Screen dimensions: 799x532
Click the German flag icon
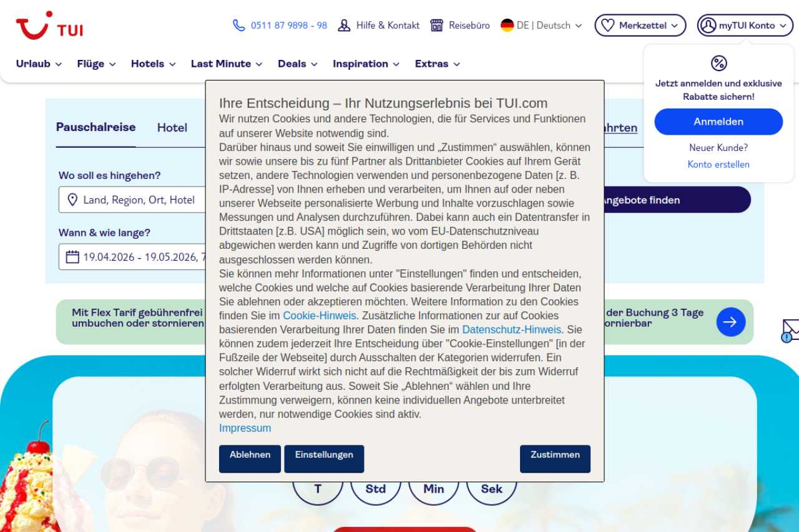507,26
